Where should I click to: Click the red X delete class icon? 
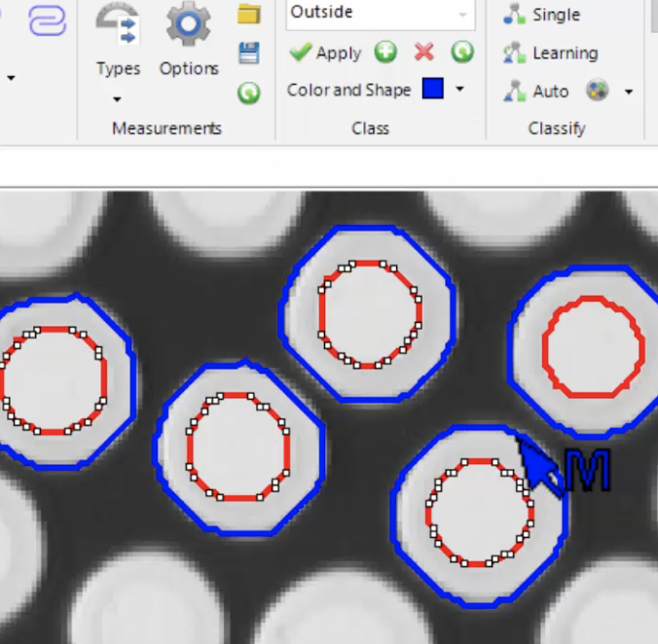pos(423,53)
